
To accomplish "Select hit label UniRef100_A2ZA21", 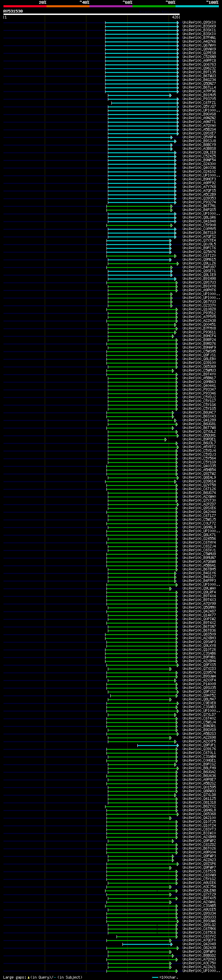I will pos(199,967).
